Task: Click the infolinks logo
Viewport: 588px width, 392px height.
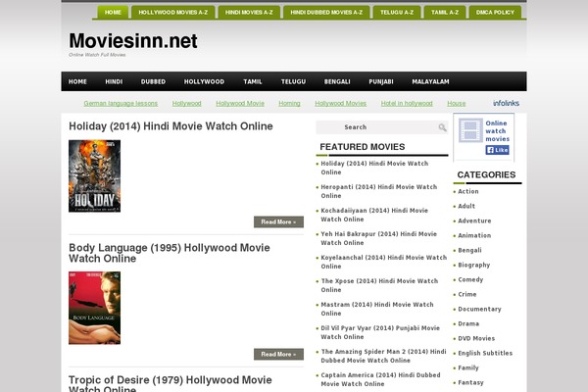Action: (506, 103)
